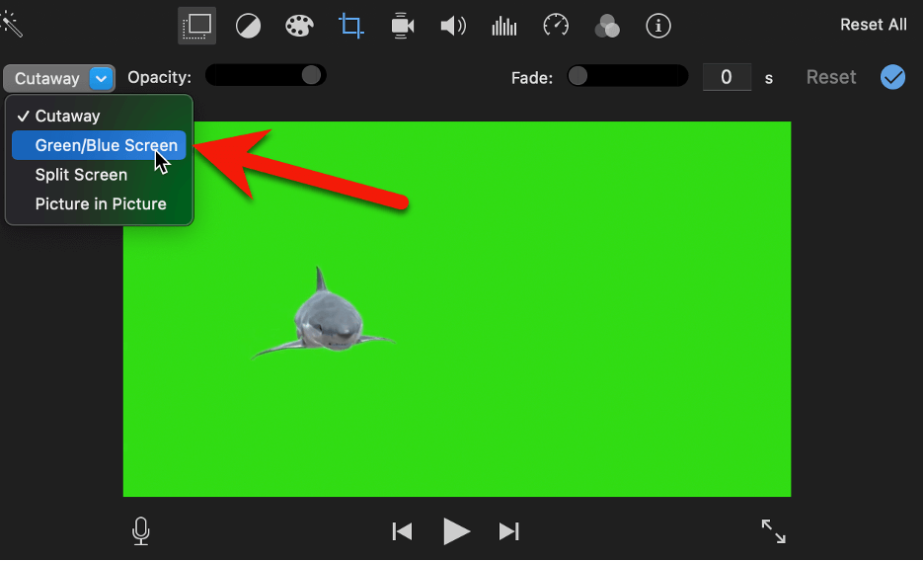Viewport: 924px width, 561px height.
Task: Open the Cutaway overlay style dropdown
Action: pos(59,78)
